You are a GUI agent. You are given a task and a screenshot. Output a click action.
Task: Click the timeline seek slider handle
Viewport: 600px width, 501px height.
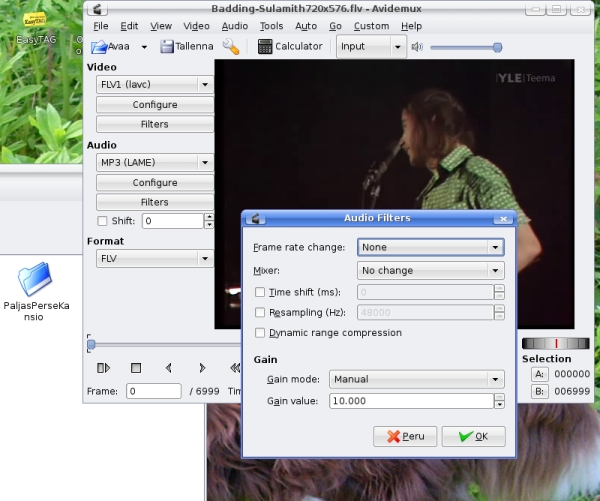[91, 345]
